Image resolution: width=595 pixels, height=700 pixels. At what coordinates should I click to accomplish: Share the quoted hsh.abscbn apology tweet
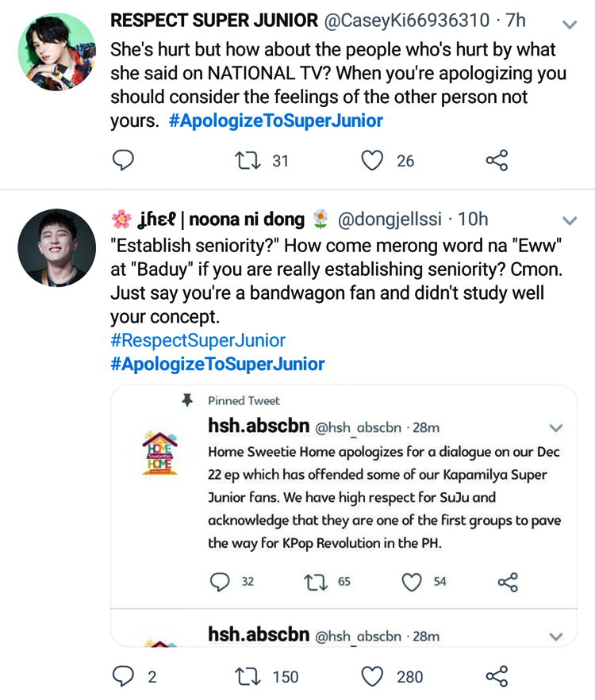[x=507, y=582]
